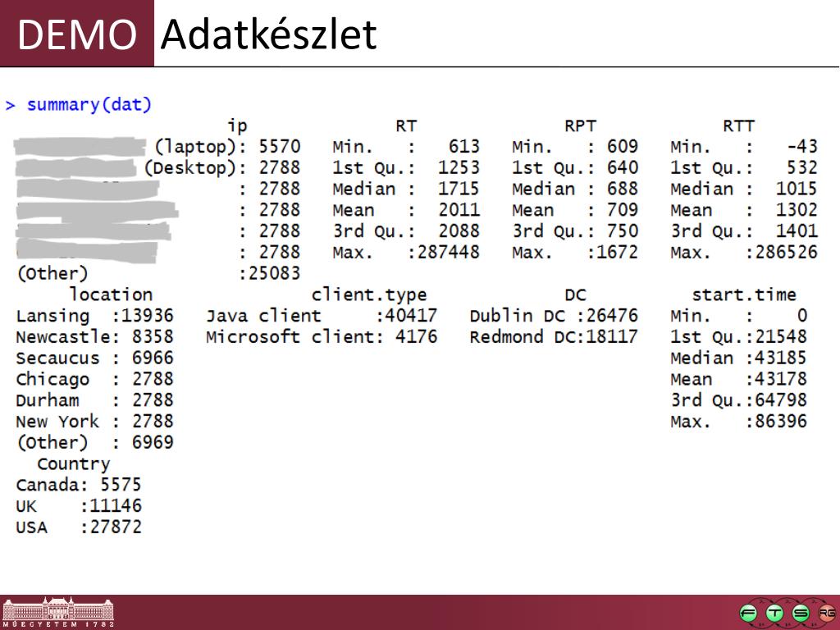Viewport: 840px width, 630px height.
Task: Select RT 3rd Qu. value 2088
Action: coord(459,231)
